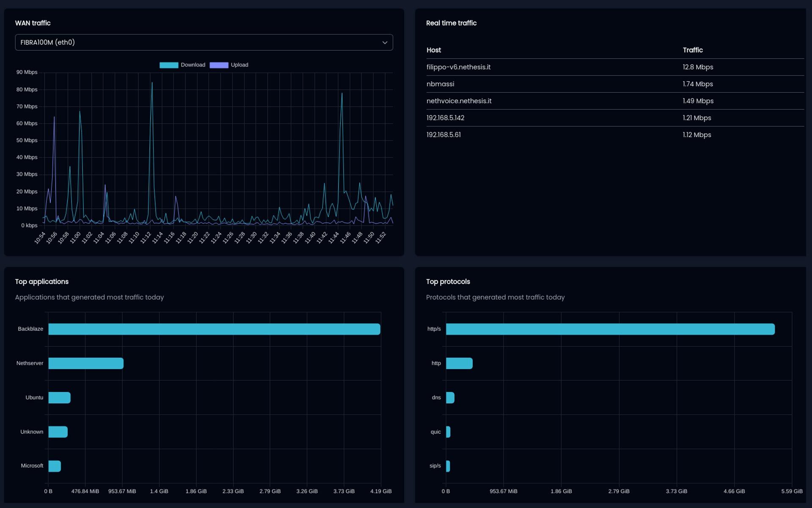This screenshot has width=812, height=508.
Task: Hide the Upload series via legend label
Action: pos(239,65)
